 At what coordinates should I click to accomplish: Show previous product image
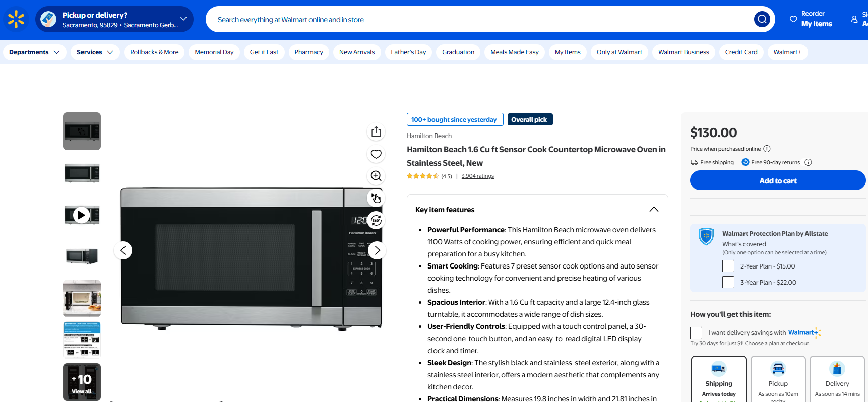123,250
